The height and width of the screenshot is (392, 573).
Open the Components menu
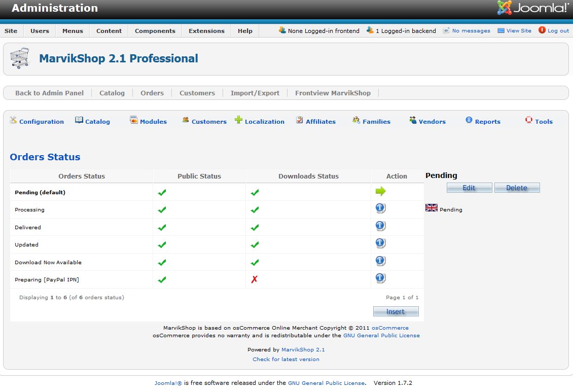click(155, 31)
